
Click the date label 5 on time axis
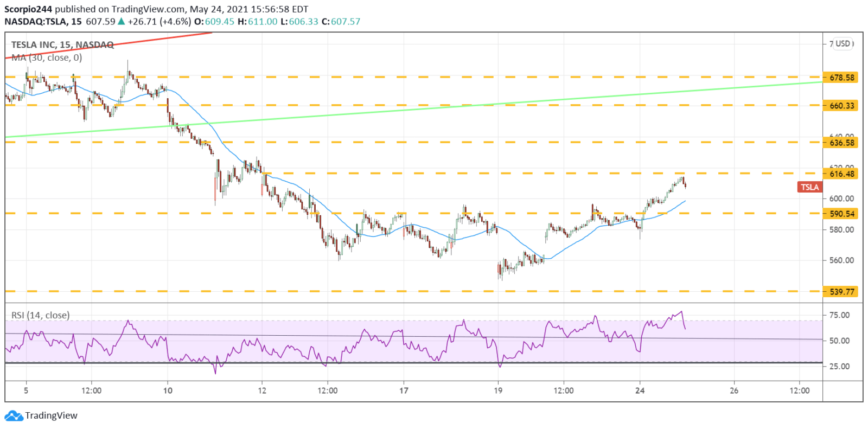pyautogui.click(x=26, y=390)
